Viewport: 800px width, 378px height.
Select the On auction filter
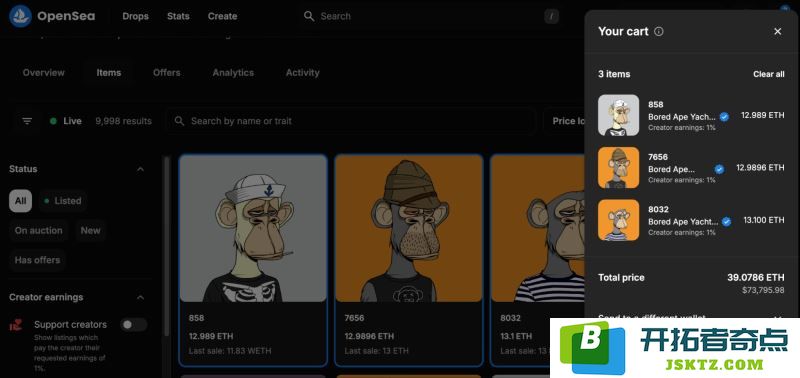point(38,231)
